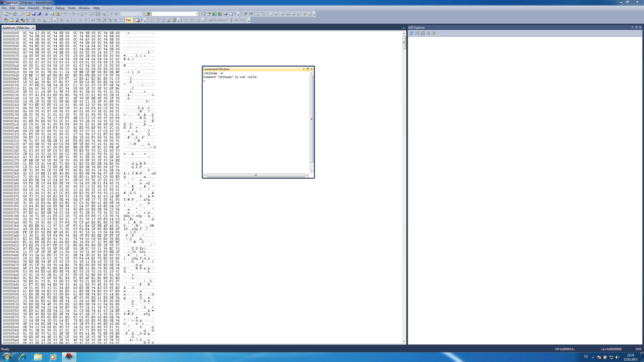Click the DE language indicator
644x362 pixels.
pyautogui.click(x=586, y=357)
